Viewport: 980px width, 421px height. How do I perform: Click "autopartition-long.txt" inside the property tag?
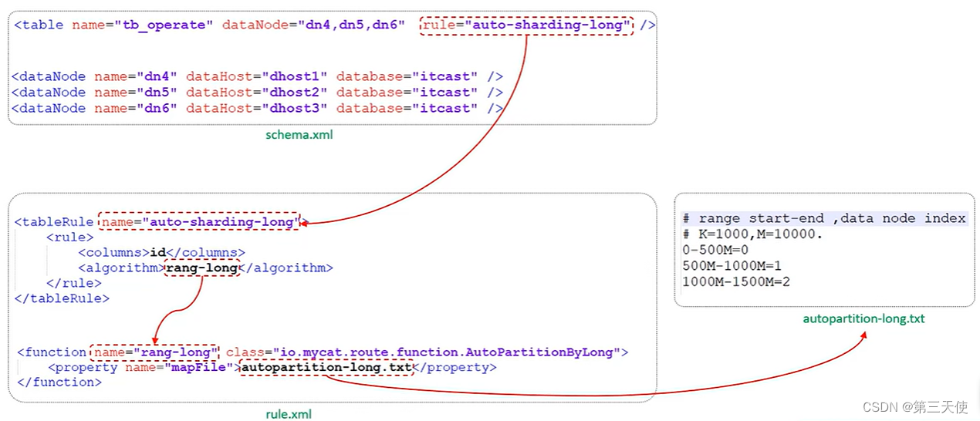click(326, 368)
